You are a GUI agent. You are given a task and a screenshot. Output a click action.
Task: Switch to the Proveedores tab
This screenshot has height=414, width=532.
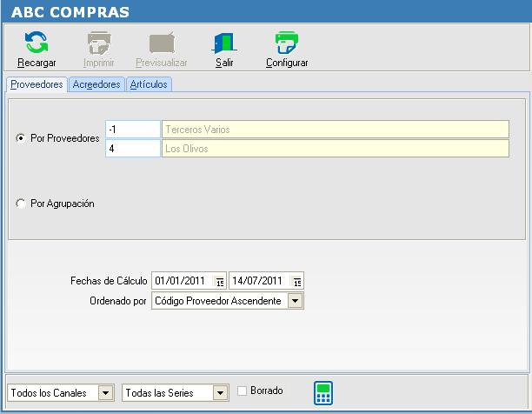coord(37,84)
